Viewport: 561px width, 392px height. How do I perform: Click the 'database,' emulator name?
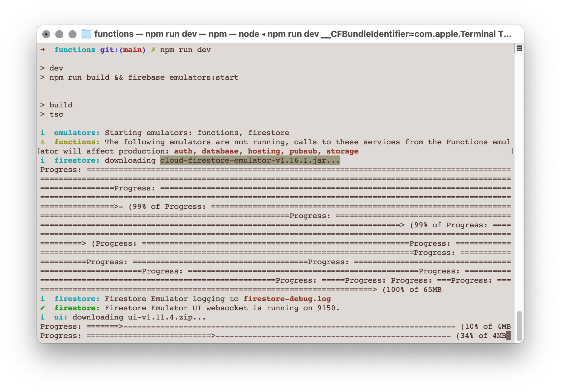pyautogui.click(x=222, y=151)
